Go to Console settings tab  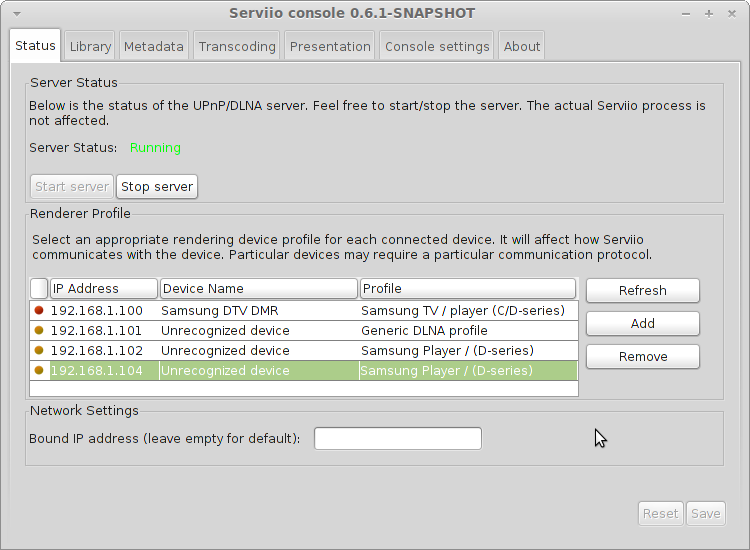click(x=437, y=46)
